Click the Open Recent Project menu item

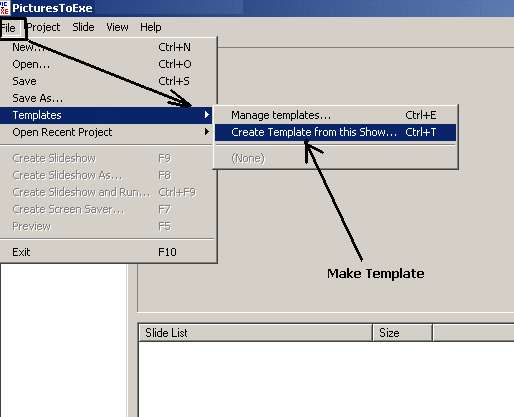107,132
